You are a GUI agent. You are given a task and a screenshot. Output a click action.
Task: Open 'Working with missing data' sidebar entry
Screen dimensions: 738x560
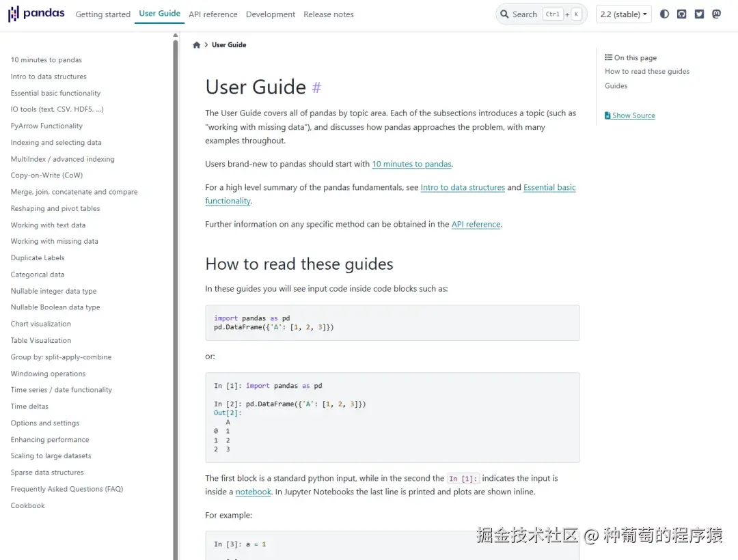pos(54,241)
